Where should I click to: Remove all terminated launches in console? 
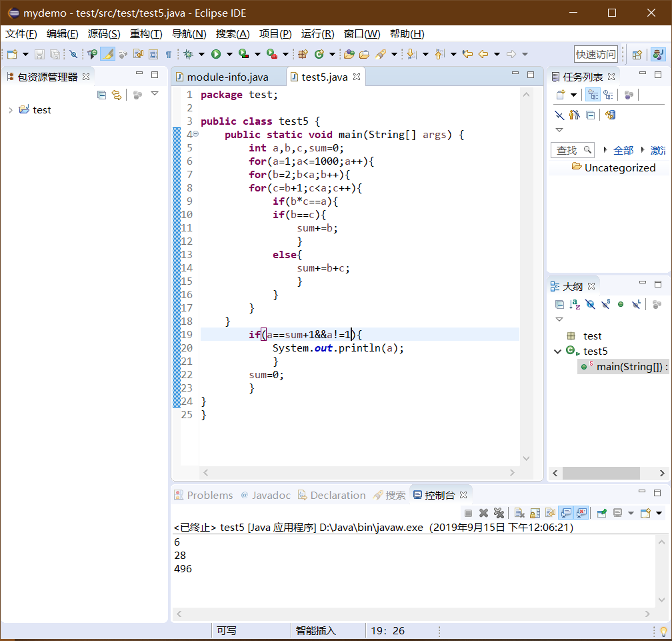click(x=499, y=513)
